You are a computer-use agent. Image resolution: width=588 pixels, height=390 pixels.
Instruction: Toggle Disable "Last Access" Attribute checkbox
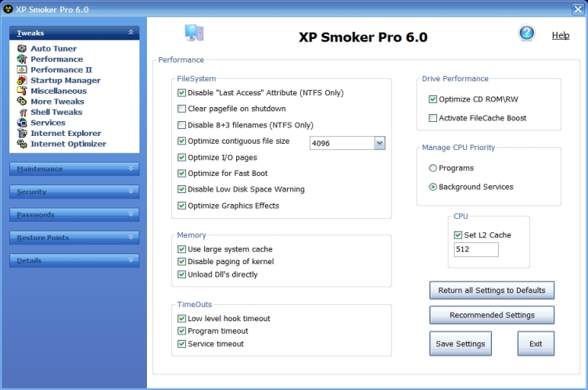coord(181,93)
